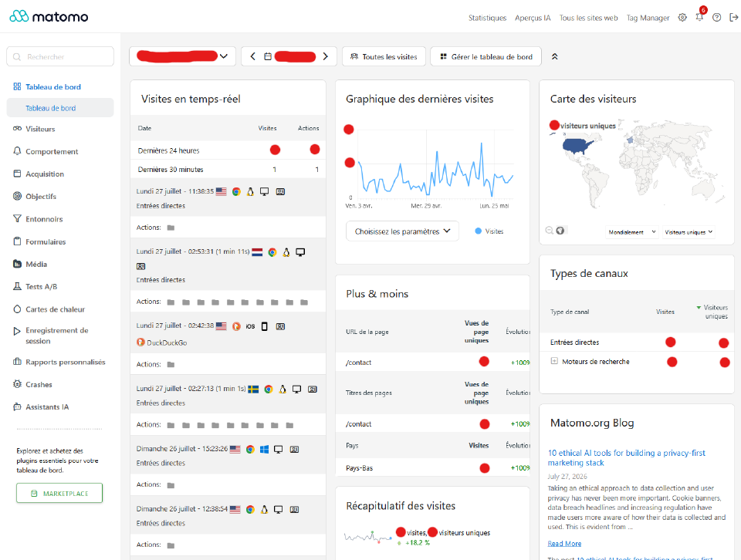Click Read More blog link
Screen dimensions: 741x560
(x=564, y=544)
